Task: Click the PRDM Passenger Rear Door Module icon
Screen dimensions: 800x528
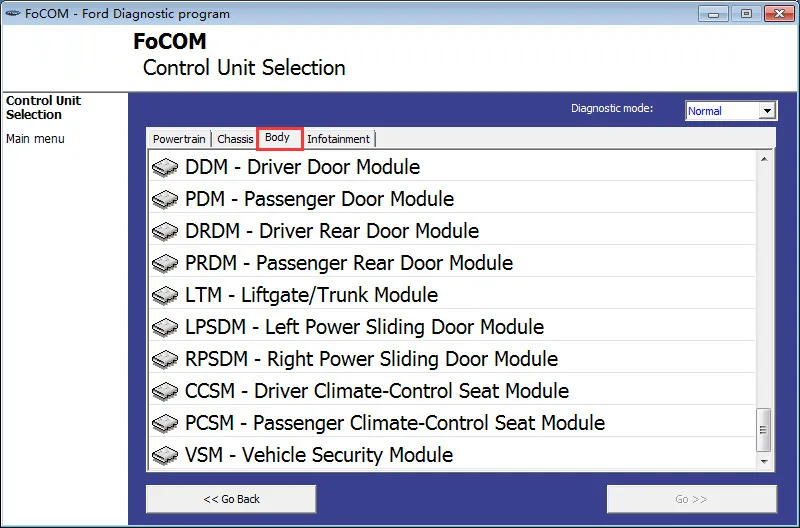Action: click(x=165, y=263)
